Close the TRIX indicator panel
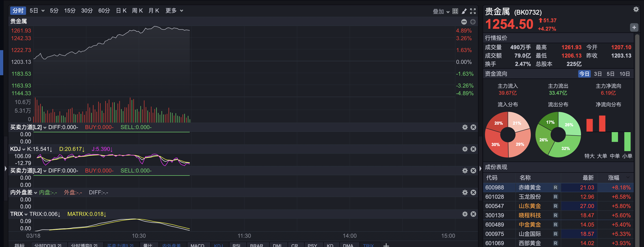Screen dimensions: 644x247 [473, 214]
